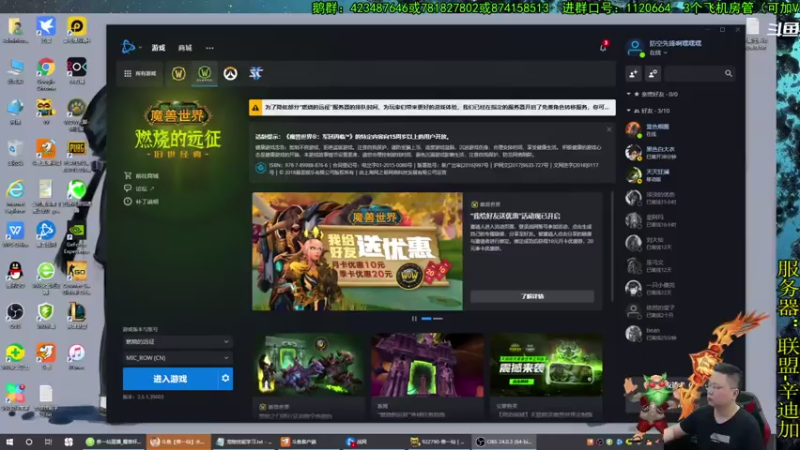Screen dimensions: 800x450
Task: Open the more options ellipsis menu
Action: tap(210, 48)
